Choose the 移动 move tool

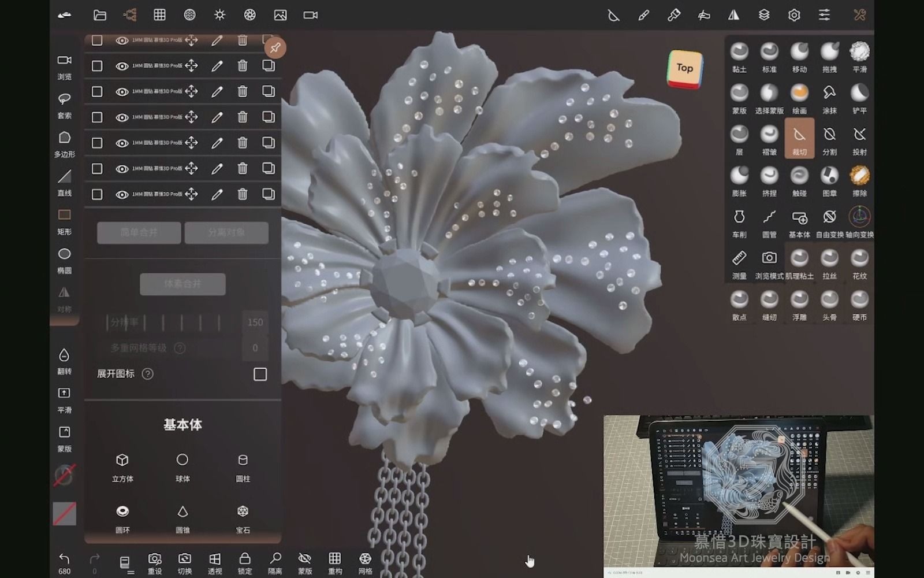point(799,57)
